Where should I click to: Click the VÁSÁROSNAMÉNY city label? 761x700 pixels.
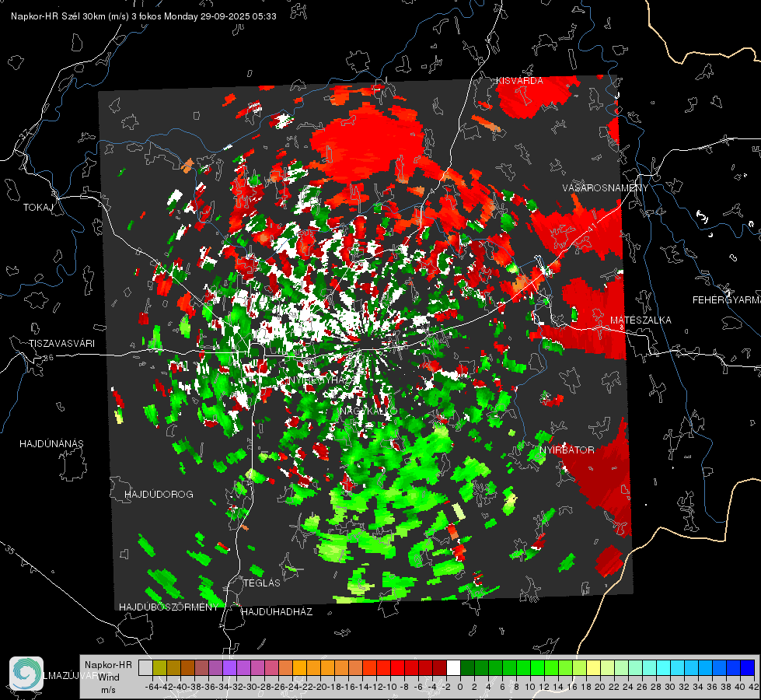click(x=606, y=188)
